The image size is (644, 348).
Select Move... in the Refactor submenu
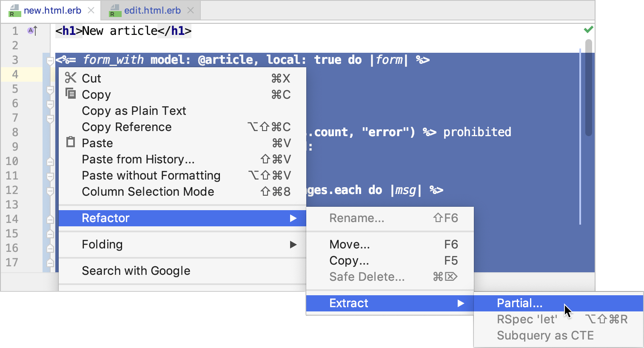coord(349,244)
